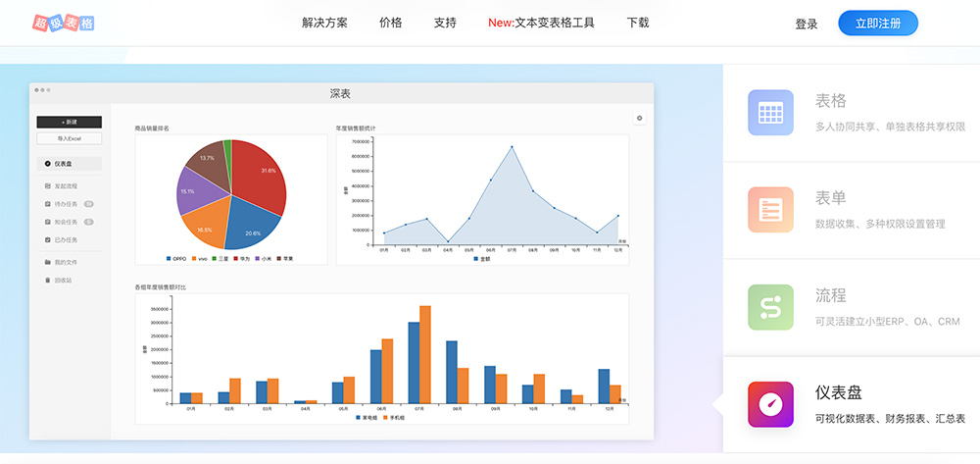Click the 发起流程 sidebar icon
980x464 pixels.
tap(47, 186)
